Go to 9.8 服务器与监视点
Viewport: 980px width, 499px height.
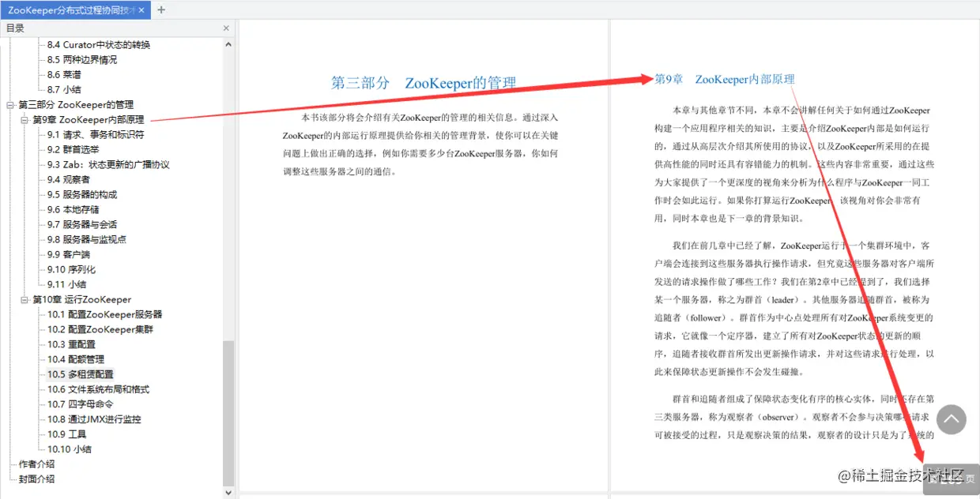(x=86, y=240)
